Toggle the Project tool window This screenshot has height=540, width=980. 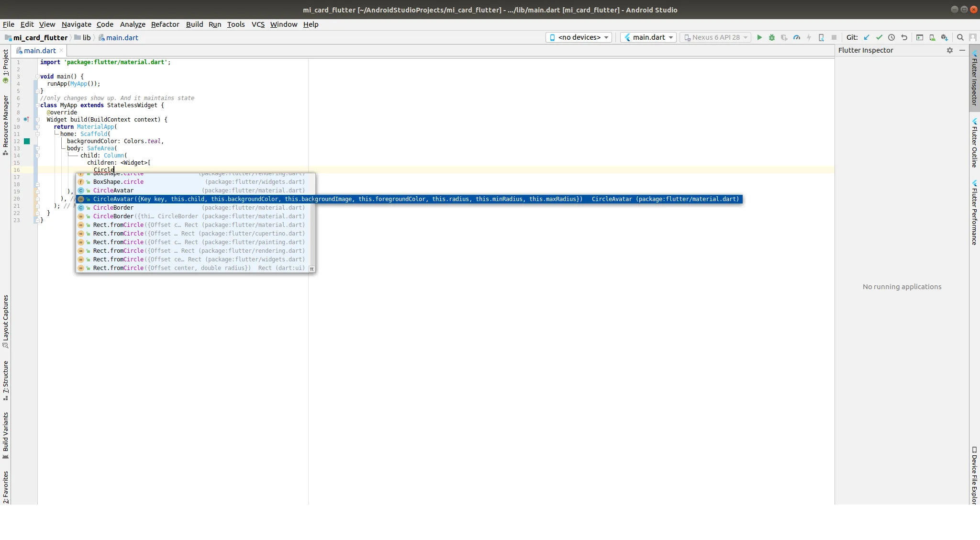point(5,66)
